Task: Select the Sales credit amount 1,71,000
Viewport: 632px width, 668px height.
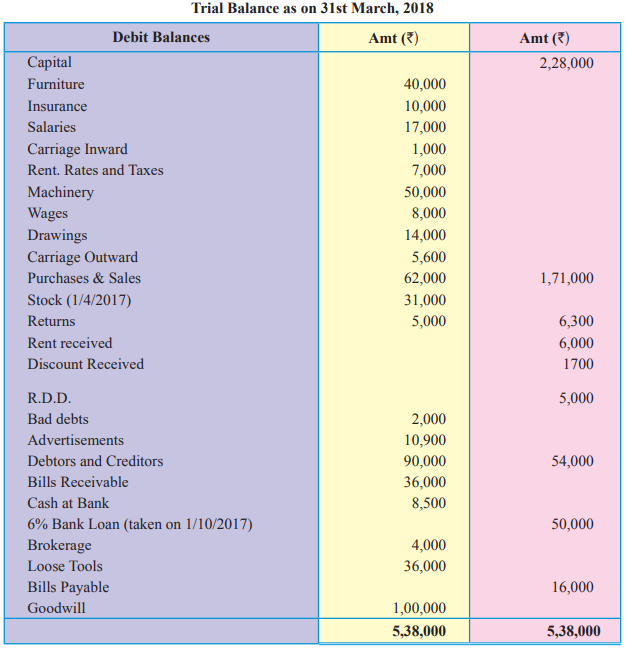Action: tap(567, 278)
